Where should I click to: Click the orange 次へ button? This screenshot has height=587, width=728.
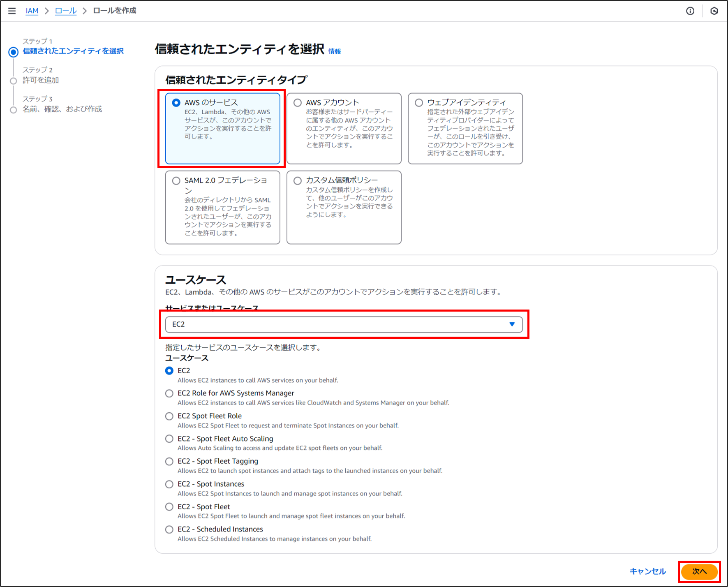699,571
